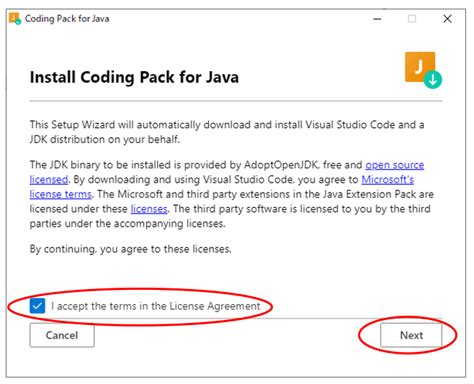Follow the 'licenses' link for the extensions
474x384 pixels.
pos(149,209)
